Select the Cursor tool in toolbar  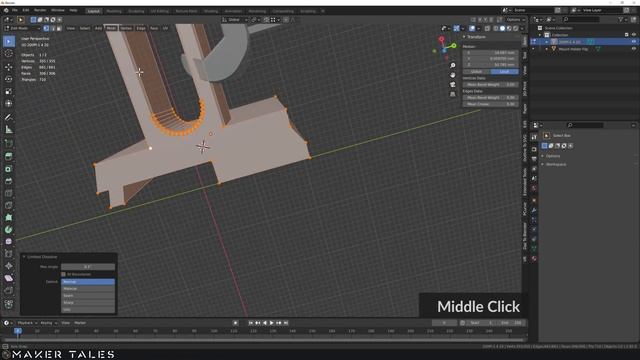[9, 53]
